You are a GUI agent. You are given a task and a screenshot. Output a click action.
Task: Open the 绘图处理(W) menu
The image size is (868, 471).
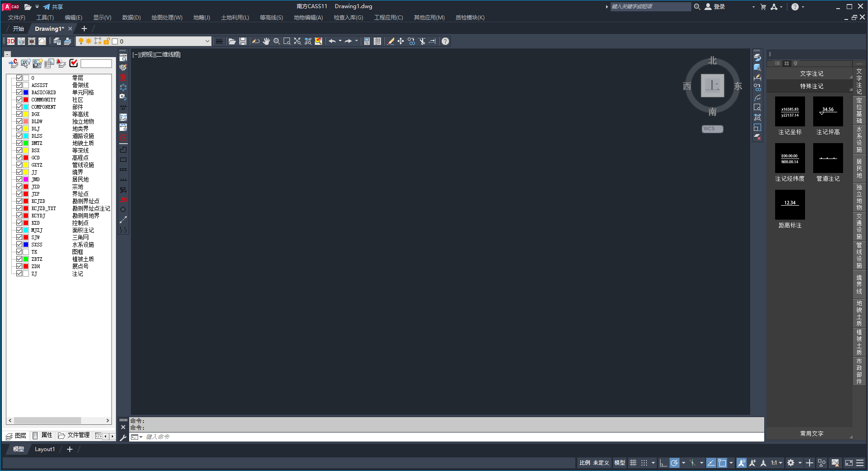click(x=167, y=18)
